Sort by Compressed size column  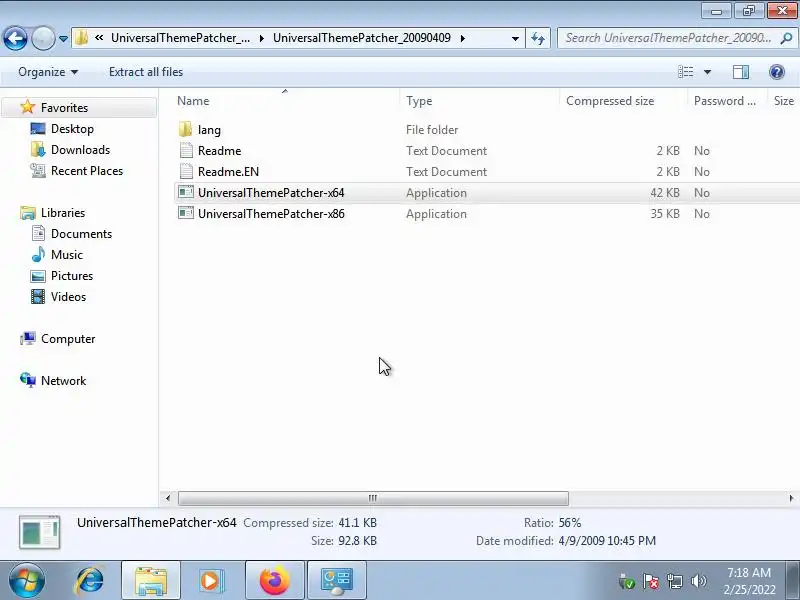[610, 101]
